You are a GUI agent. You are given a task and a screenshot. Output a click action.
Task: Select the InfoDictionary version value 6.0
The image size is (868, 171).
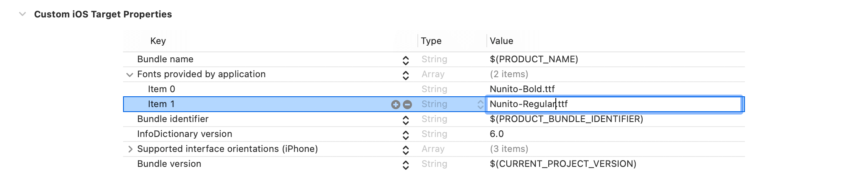(x=497, y=134)
